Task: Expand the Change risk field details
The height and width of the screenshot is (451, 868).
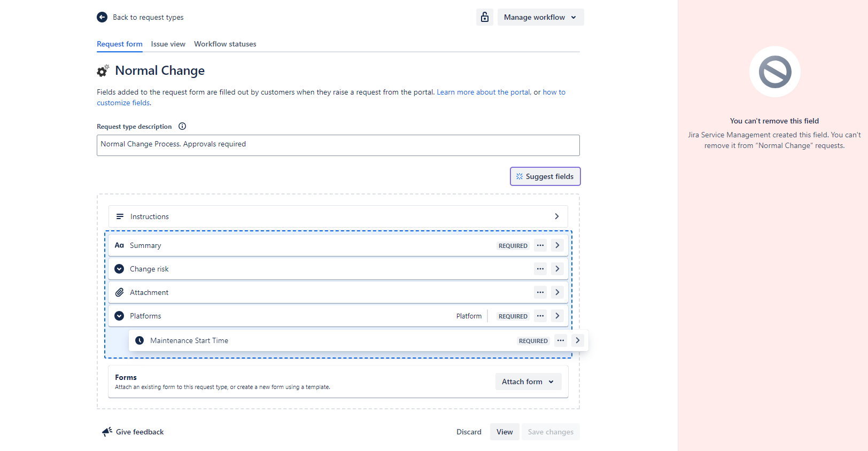Action: point(557,269)
